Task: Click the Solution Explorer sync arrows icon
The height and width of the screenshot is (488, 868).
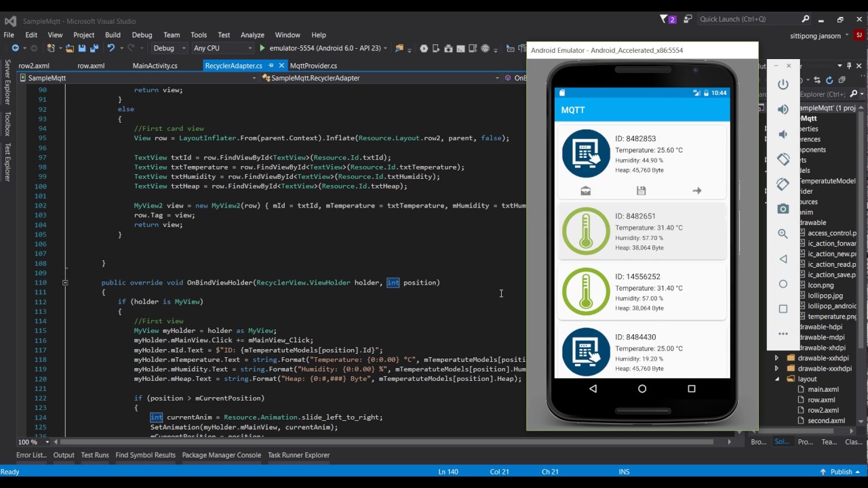Action: 818,80
